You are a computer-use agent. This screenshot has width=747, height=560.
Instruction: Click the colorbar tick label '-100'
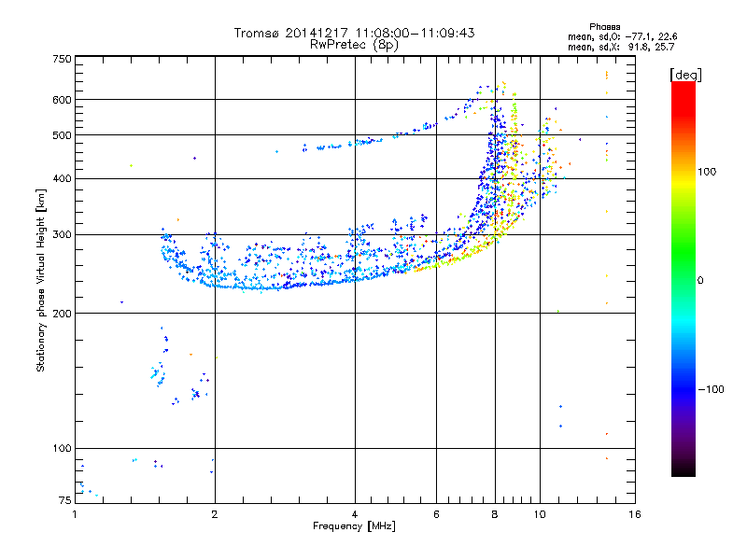[712, 389]
